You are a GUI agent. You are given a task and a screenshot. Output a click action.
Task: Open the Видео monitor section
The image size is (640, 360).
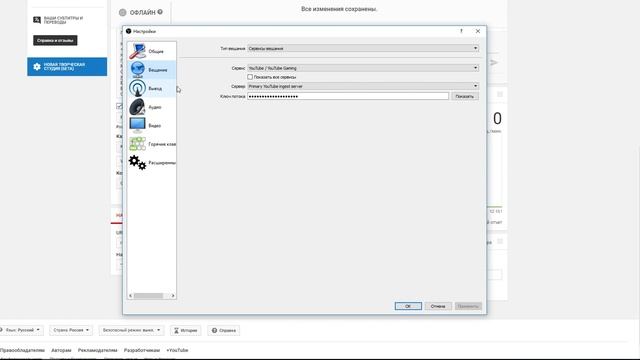click(151, 125)
